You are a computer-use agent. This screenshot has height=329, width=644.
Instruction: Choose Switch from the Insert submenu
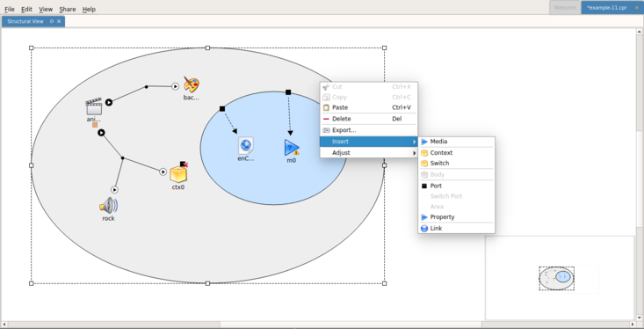[x=456, y=164]
